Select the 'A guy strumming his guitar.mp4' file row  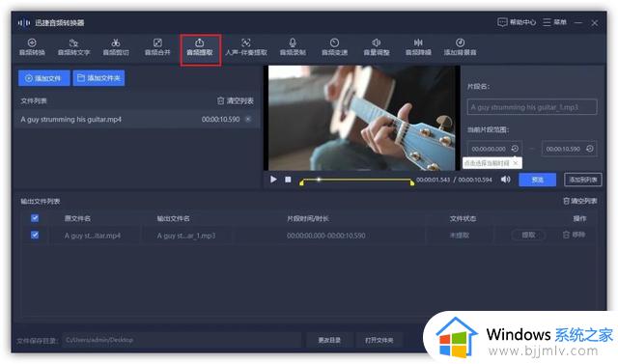pos(136,119)
